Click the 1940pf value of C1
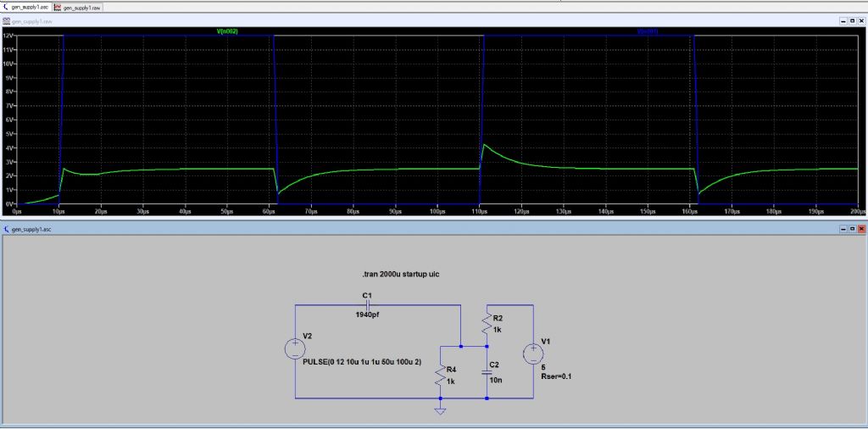 368,315
